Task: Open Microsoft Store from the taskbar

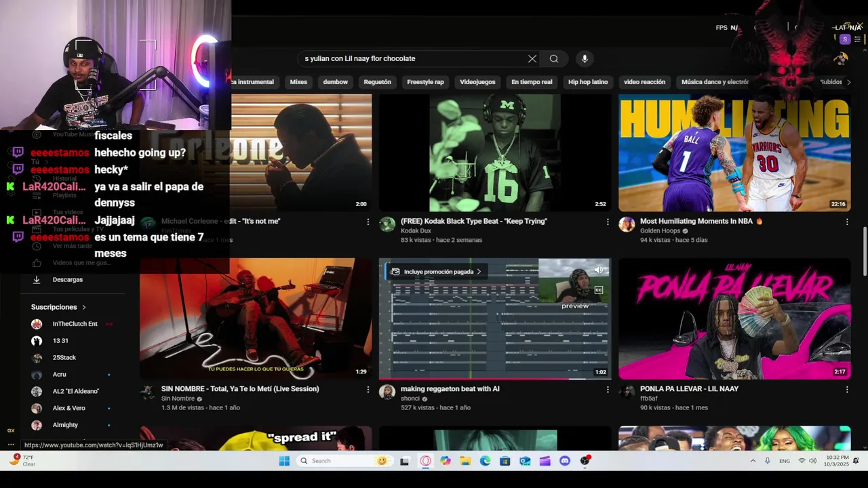Action: point(505,461)
